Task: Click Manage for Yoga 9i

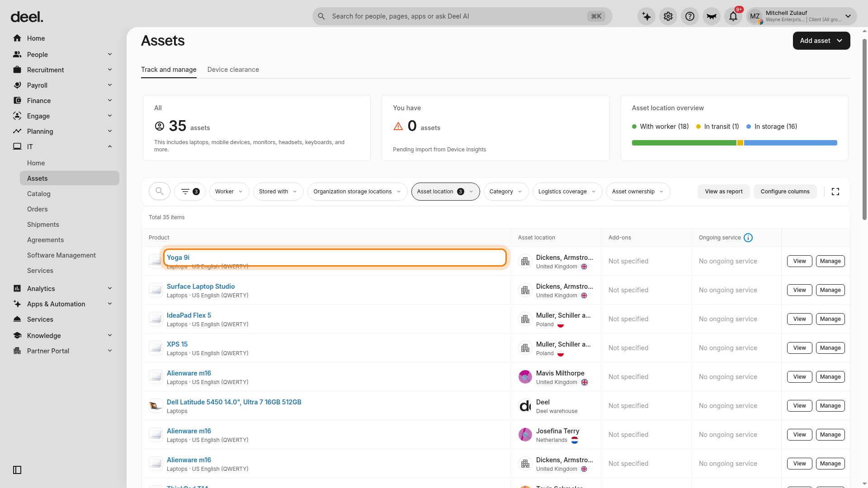Action: [830, 261]
